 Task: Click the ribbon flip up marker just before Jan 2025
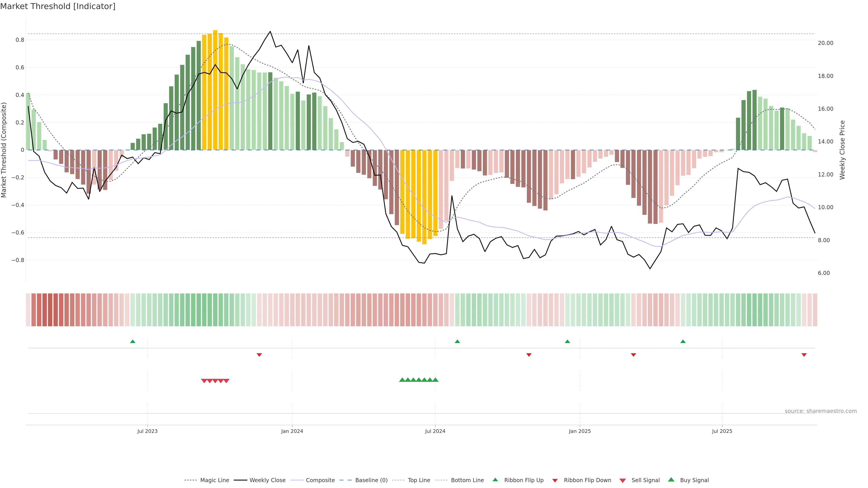coord(567,342)
